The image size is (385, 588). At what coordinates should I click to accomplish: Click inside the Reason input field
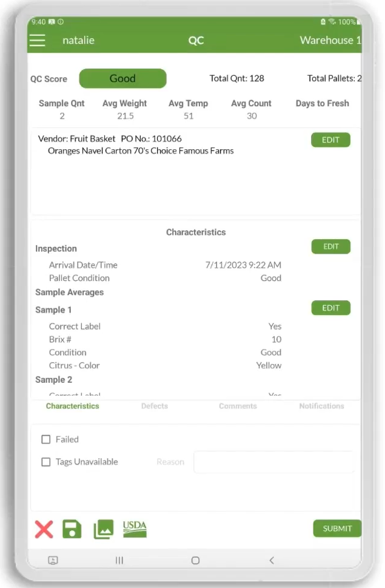274,462
